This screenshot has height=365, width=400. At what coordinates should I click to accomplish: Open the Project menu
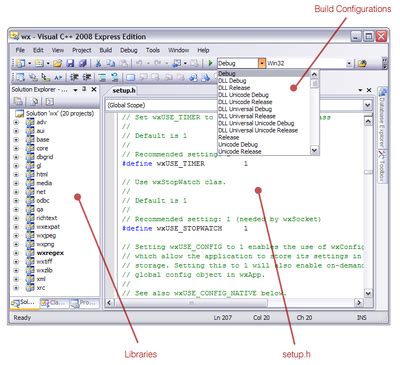point(82,50)
